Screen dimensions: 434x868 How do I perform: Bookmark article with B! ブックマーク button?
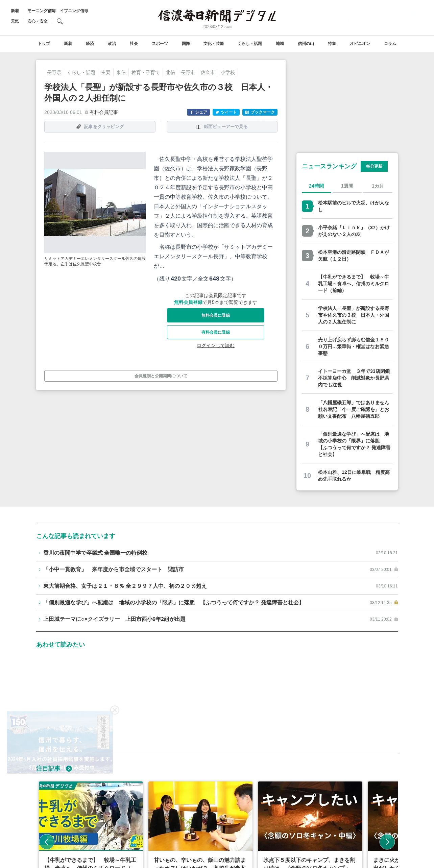point(260,112)
